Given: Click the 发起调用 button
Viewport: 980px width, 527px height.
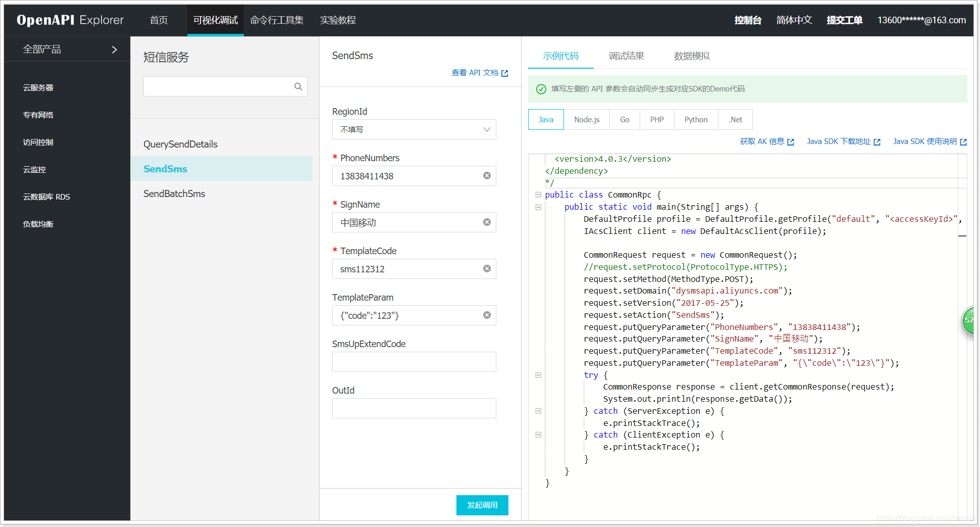Looking at the screenshot, I should 482,505.
